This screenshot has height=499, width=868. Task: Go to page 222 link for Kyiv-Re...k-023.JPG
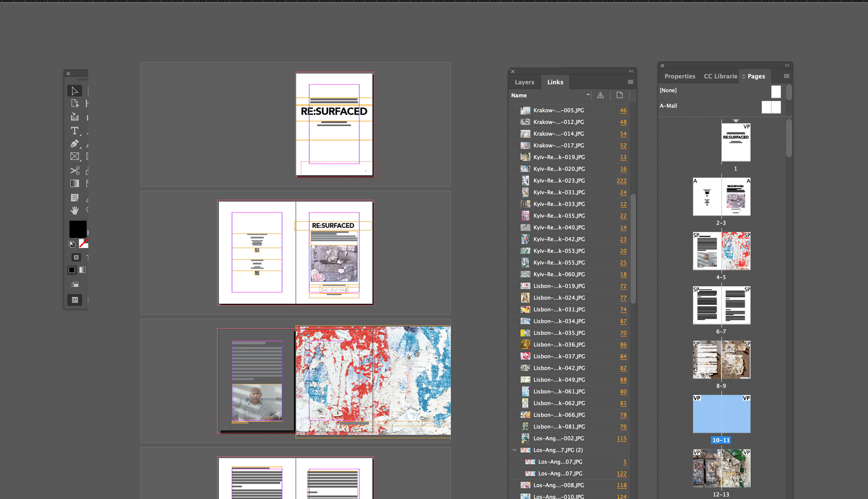click(621, 181)
